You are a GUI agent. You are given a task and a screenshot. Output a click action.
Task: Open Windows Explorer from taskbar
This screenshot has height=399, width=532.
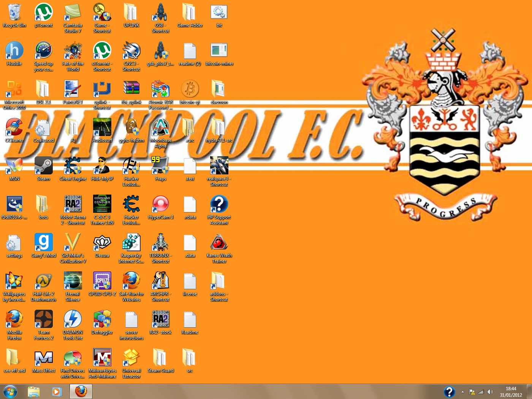pos(34,391)
